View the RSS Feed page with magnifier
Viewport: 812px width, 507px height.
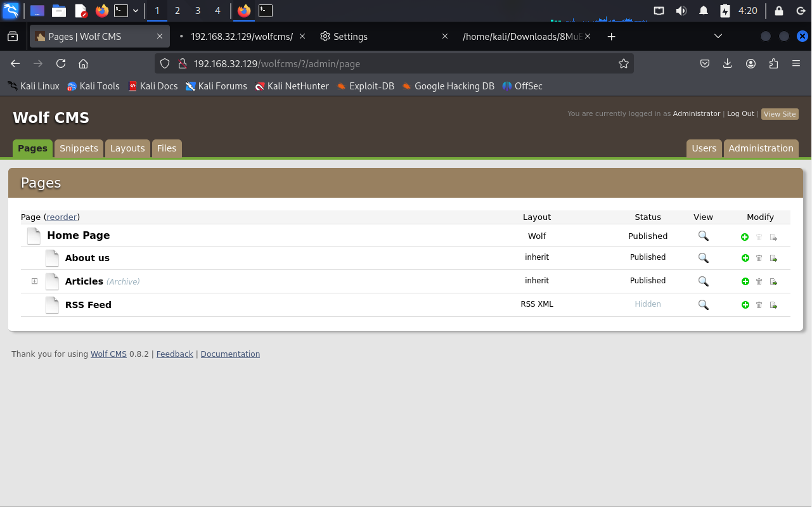point(703,305)
